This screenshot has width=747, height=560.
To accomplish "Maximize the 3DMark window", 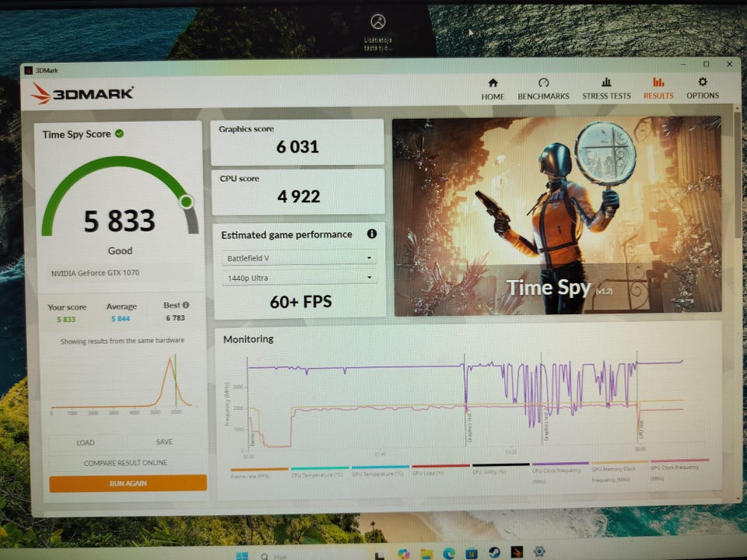I will tap(706, 64).
